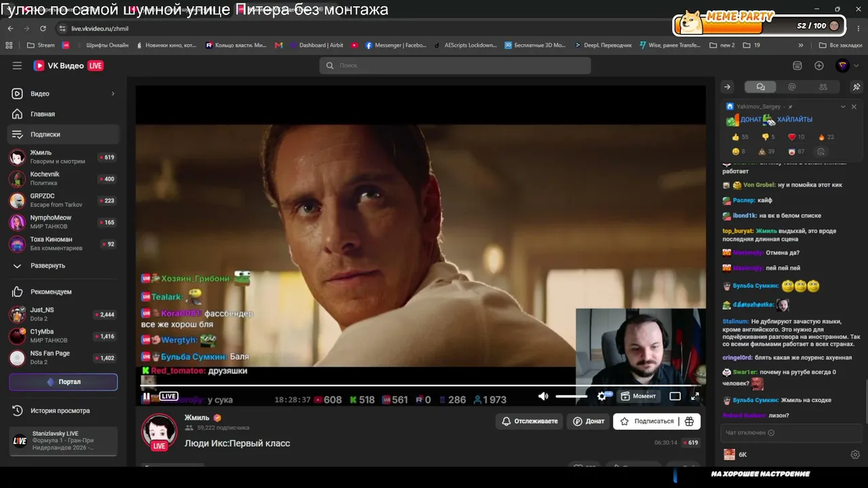Viewport: 868px width, 488px height.
Task: Go to the VK Видео LIVE home logo
Action: (68, 66)
